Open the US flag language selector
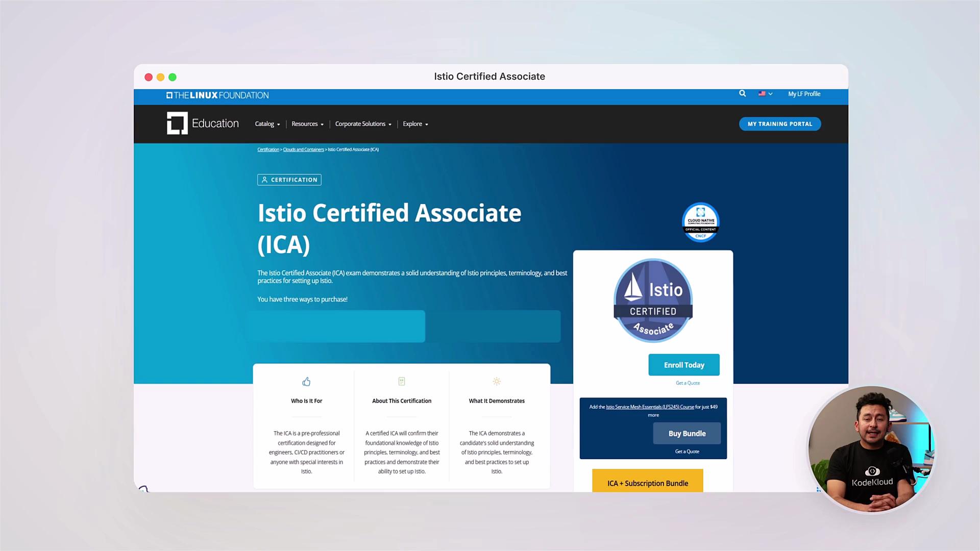The image size is (980, 551). point(765,94)
